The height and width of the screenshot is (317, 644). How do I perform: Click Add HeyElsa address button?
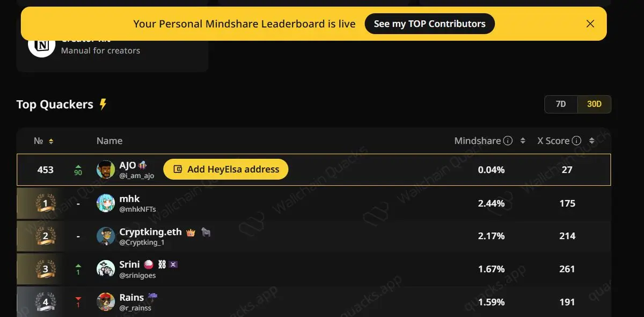226,169
